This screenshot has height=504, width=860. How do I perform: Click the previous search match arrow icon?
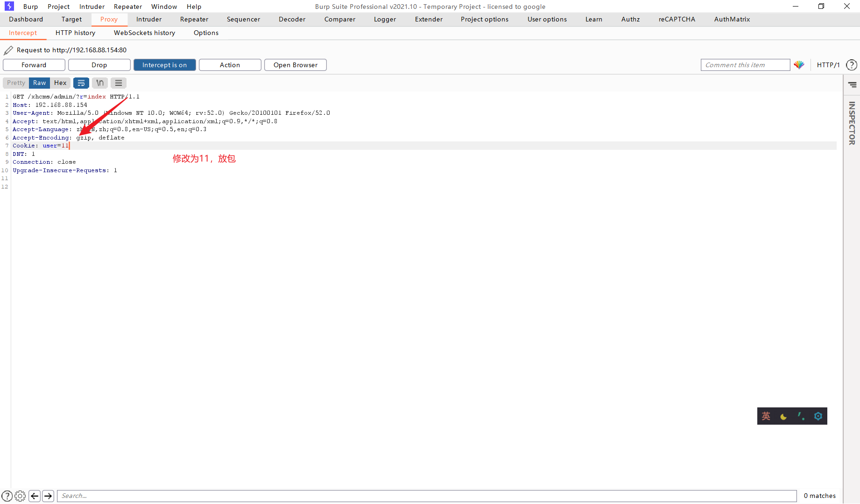(35, 496)
